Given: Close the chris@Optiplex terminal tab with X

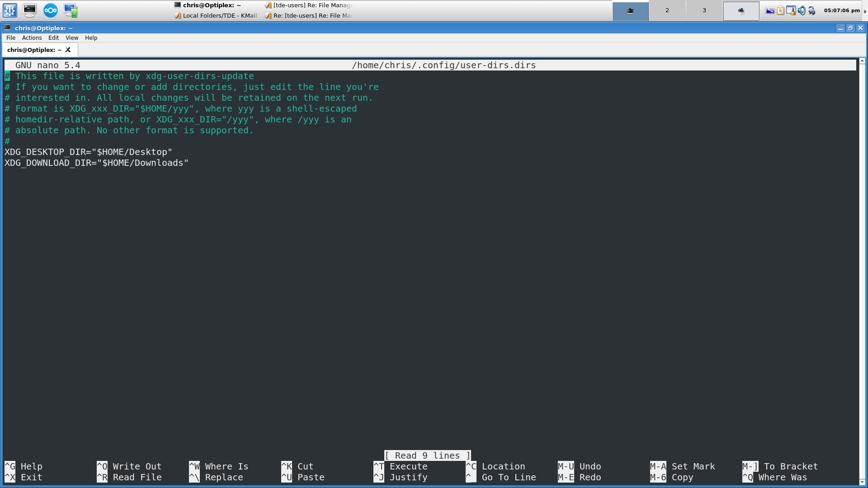Looking at the screenshot, I should click(x=68, y=50).
